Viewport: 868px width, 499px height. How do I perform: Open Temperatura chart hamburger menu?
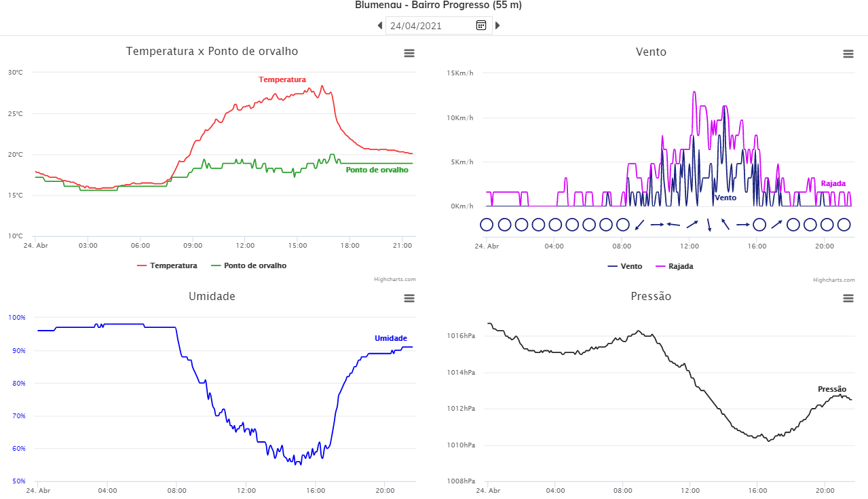click(x=409, y=53)
